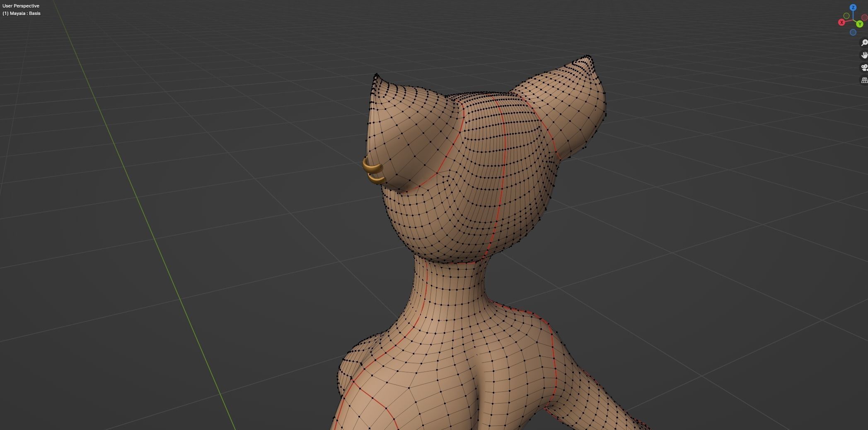Click the hand pan view icon
The height and width of the screenshot is (430, 868).
[x=864, y=55]
